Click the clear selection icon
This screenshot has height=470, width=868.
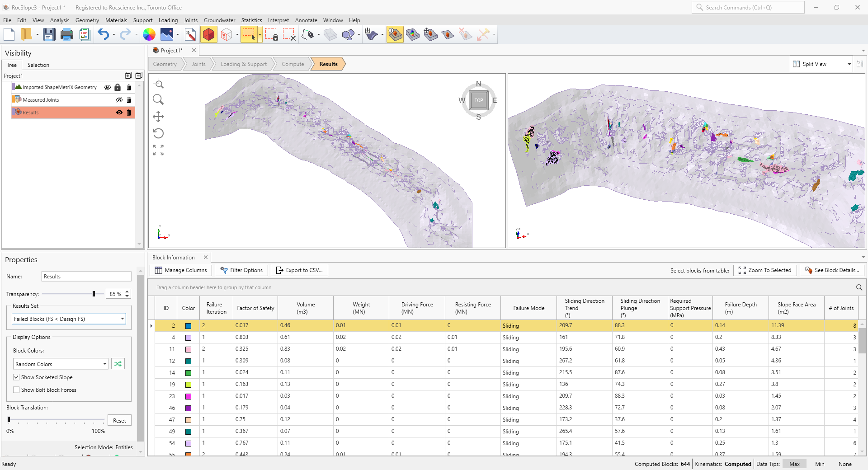point(289,34)
